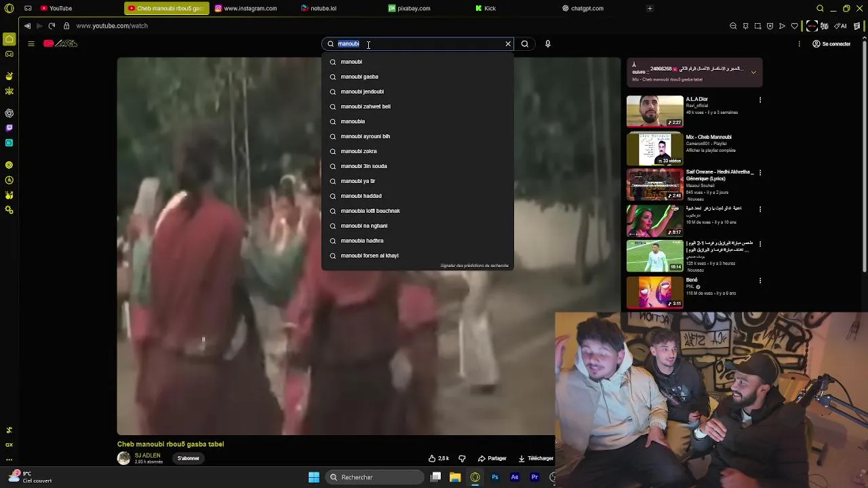Choose suggestion 'manoubi zokra'
The image size is (868, 488).
(x=417, y=151)
